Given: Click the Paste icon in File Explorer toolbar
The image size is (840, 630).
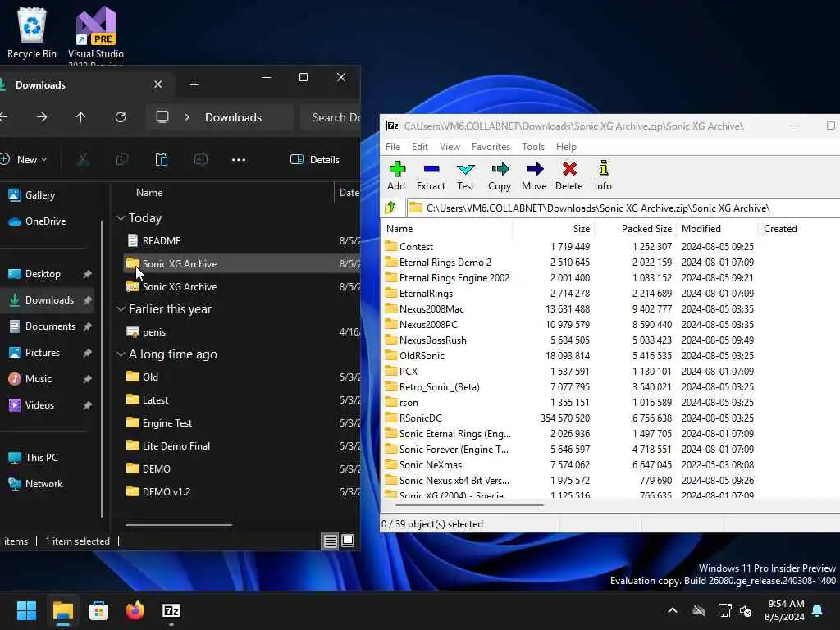Looking at the screenshot, I should [x=162, y=159].
